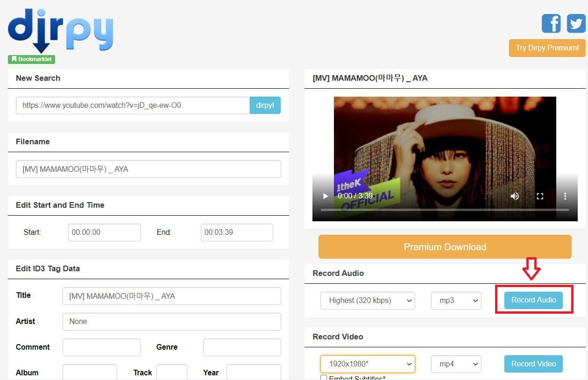Enter fullscreen on the video player
This screenshot has height=380, width=588.
(x=540, y=196)
